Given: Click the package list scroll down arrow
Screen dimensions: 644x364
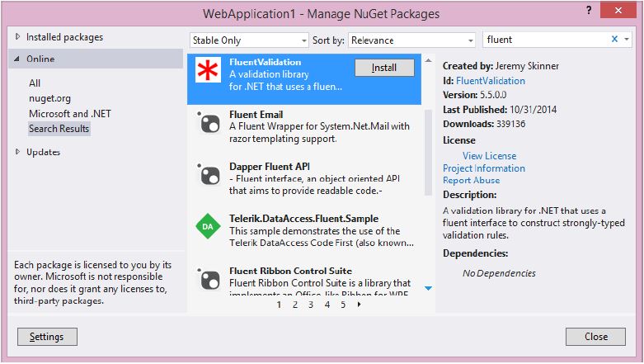Looking at the screenshot, I should pos(428,288).
